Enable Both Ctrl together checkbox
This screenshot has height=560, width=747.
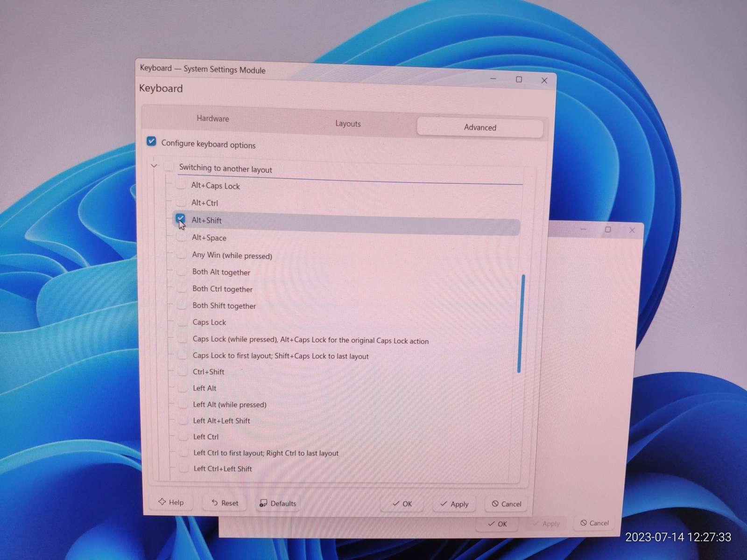[182, 288]
